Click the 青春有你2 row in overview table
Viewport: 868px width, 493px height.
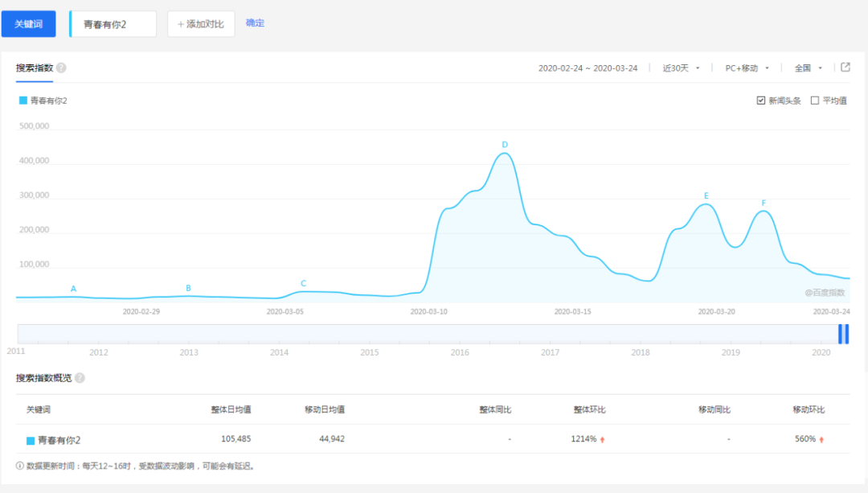click(433, 439)
